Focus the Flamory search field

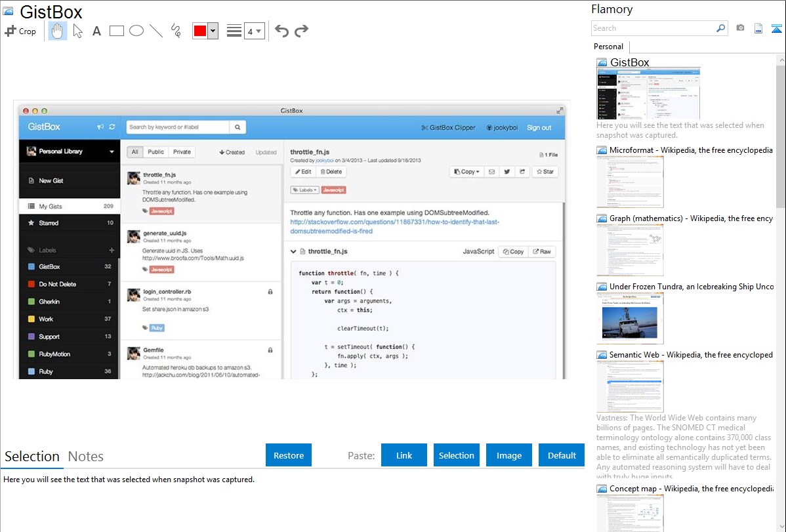pos(653,28)
